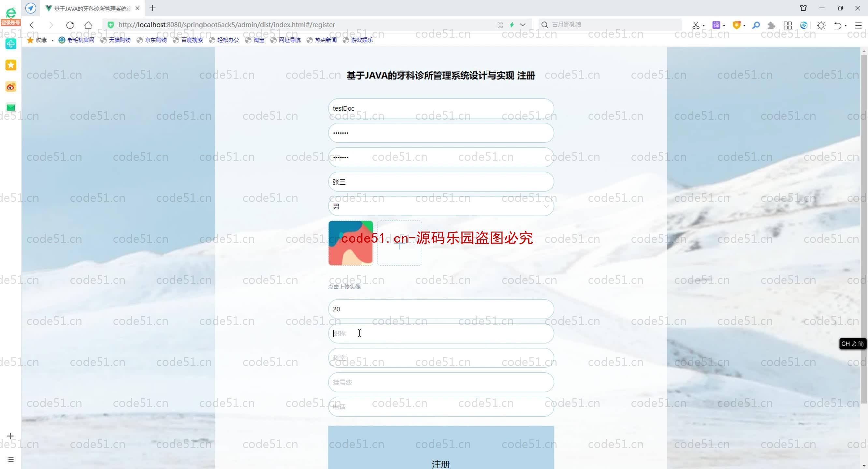Click the lightning speed mode icon
The image size is (868, 469).
(512, 25)
